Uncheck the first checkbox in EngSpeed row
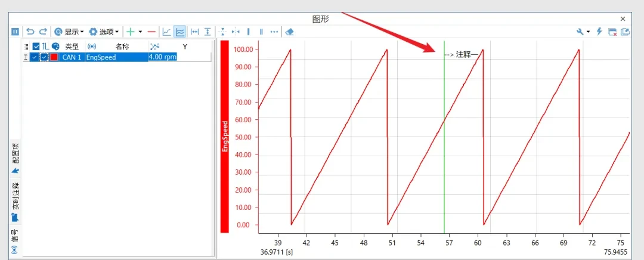 [x=35, y=57]
